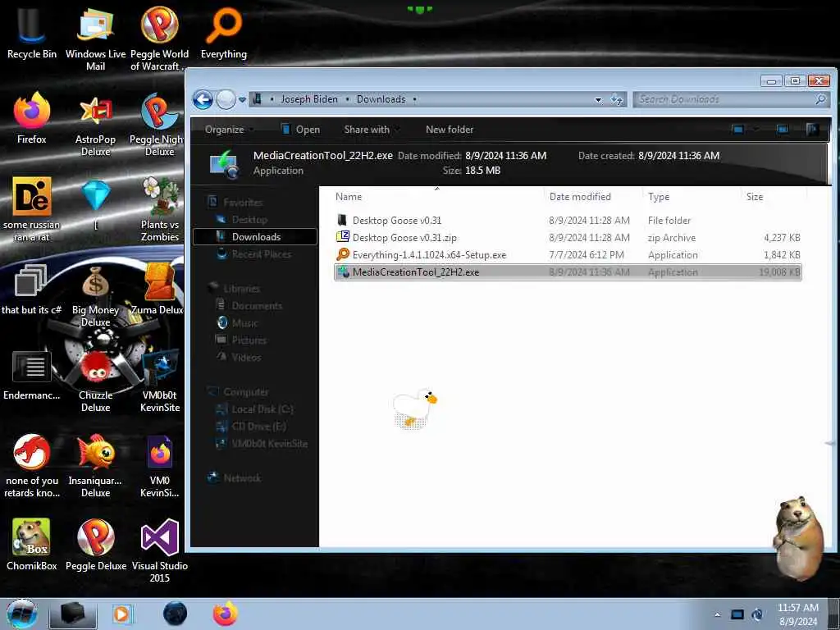840x630 pixels.
Task: Click the dark globe taskbar icon
Action: click(x=175, y=614)
